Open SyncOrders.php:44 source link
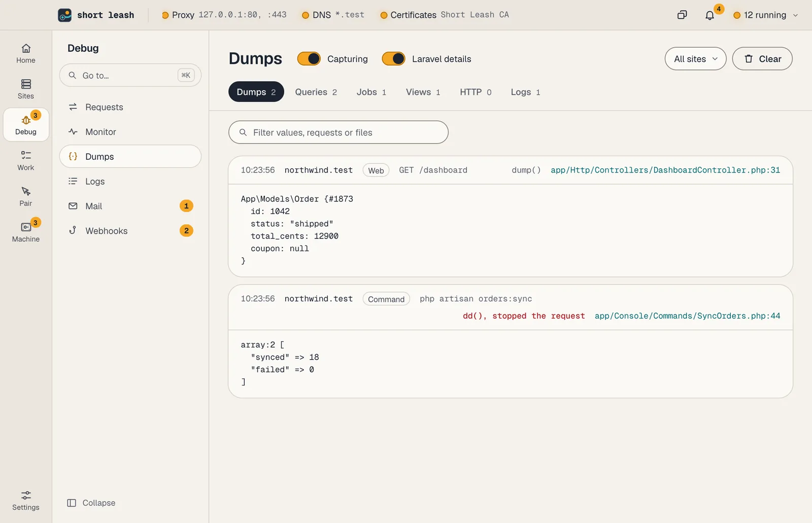The image size is (812, 523). 688,316
